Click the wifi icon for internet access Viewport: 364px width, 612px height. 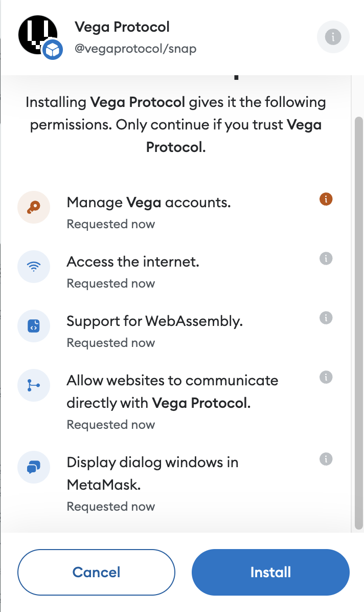tap(34, 267)
